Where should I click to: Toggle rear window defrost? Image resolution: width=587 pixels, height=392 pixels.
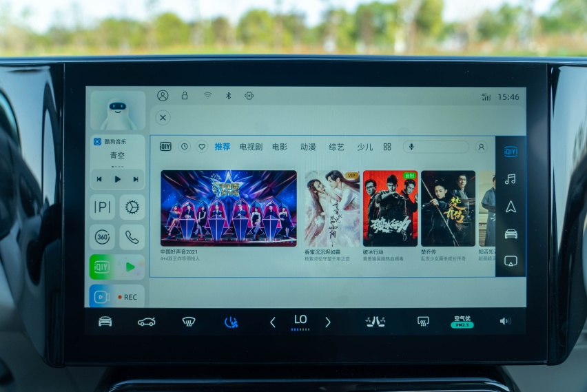pos(423,322)
